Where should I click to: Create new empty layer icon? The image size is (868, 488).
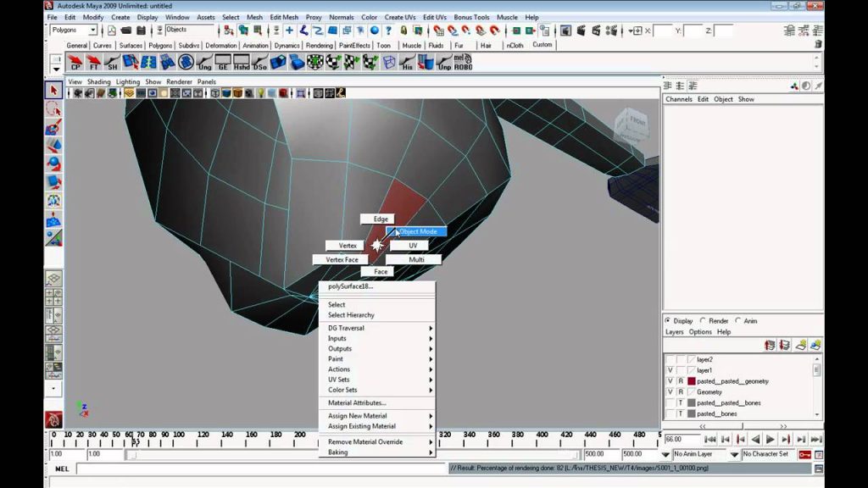point(800,346)
